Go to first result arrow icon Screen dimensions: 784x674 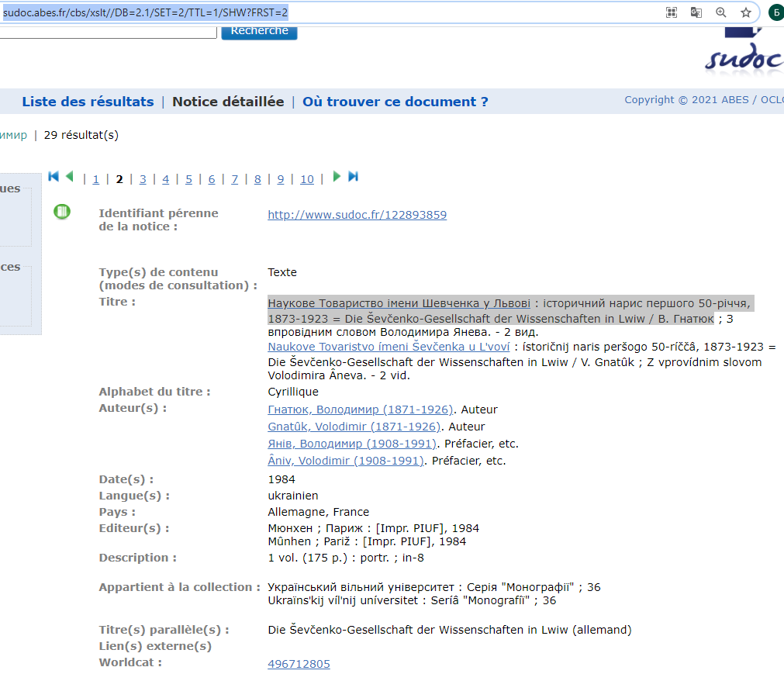click(54, 177)
